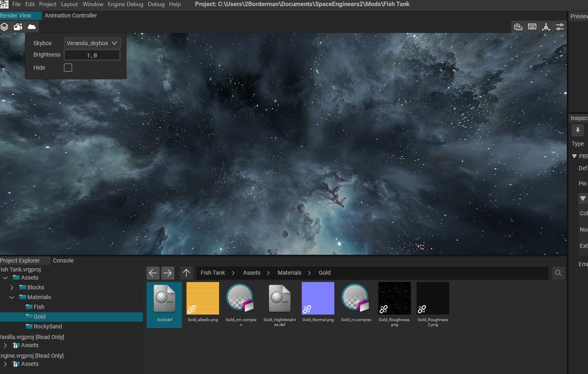Collapse the Materials folder chevron
The width and height of the screenshot is (588, 374).
pyautogui.click(x=12, y=297)
